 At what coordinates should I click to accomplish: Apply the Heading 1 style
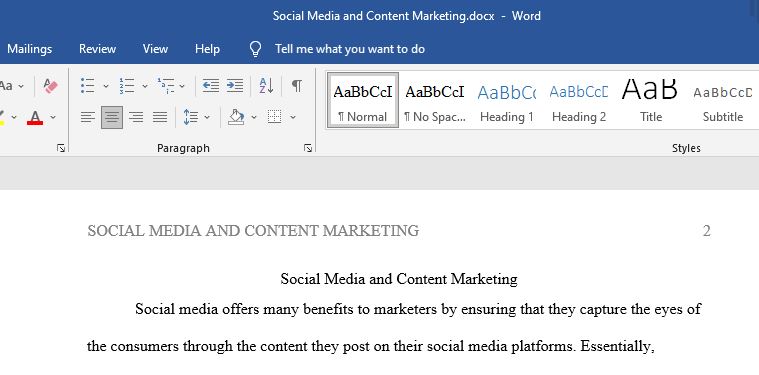507,100
